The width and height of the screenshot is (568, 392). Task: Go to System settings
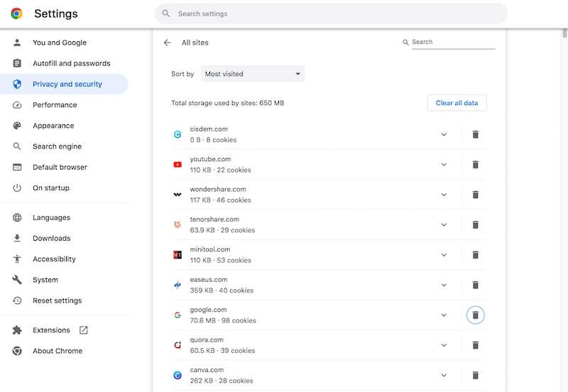(x=64, y=280)
